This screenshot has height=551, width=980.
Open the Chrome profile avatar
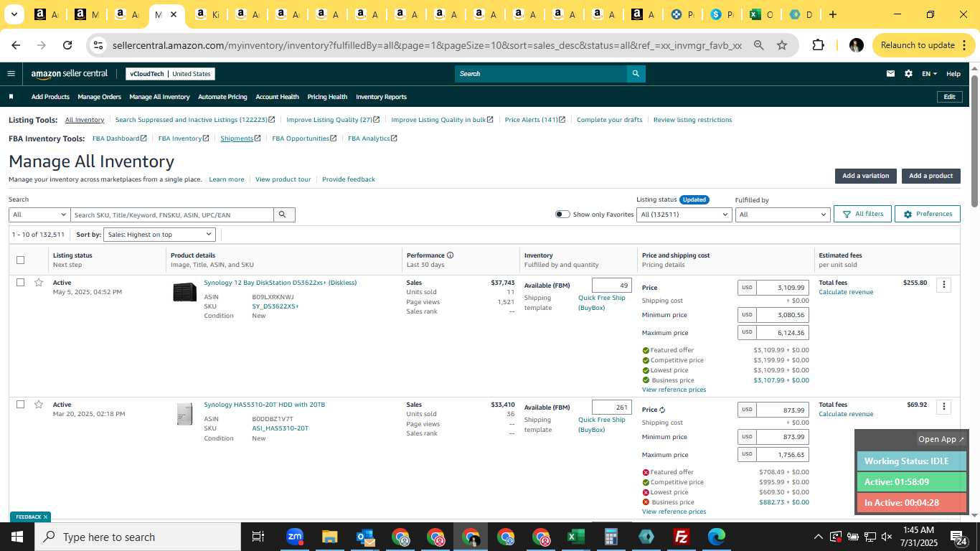click(x=856, y=45)
